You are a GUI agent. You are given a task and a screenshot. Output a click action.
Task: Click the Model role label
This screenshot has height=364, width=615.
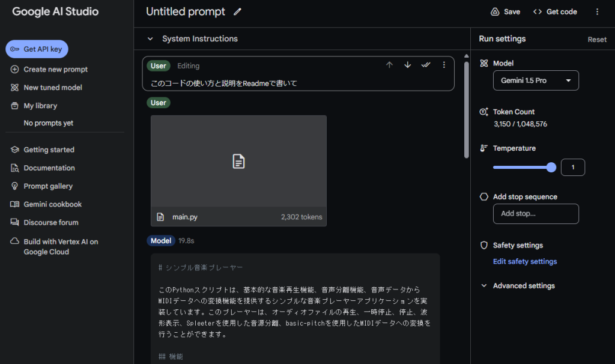pyautogui.click(x=161, y=241)
